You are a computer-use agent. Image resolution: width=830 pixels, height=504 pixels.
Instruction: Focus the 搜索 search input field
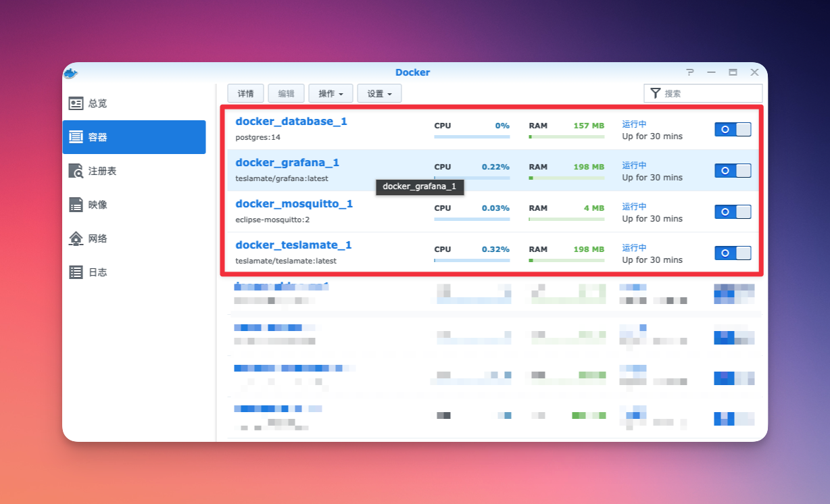tap(703, 93)
